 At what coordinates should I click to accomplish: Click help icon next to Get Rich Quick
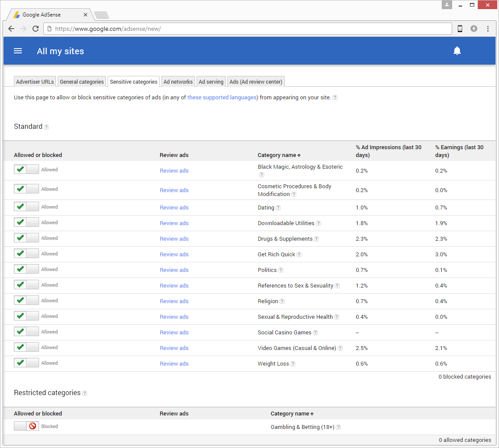[299, 255]
